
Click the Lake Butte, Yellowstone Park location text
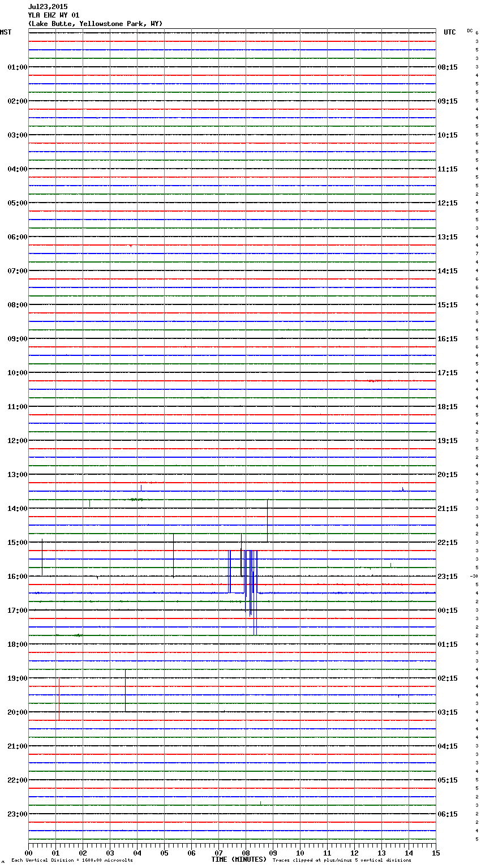click(x=95, y=24)
